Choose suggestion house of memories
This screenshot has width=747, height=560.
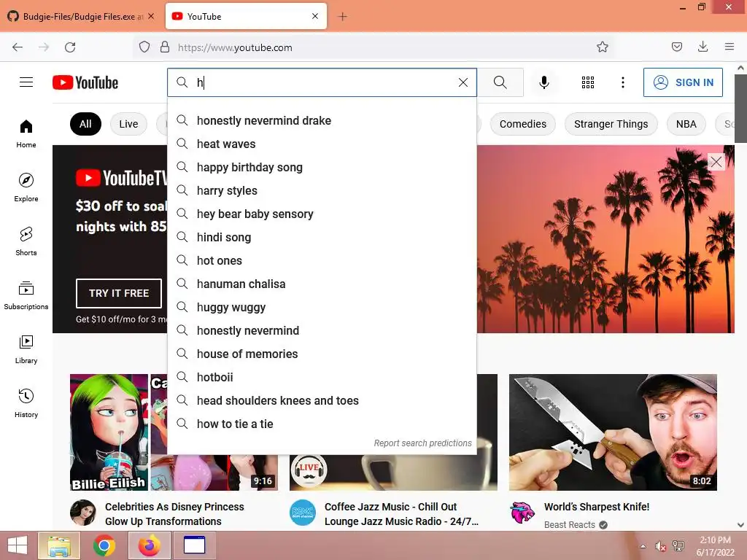[322, 354]
